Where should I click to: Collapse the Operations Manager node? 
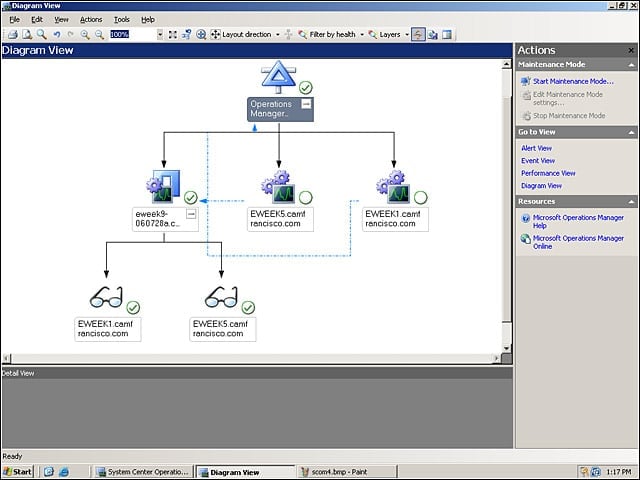click(306, 104)
